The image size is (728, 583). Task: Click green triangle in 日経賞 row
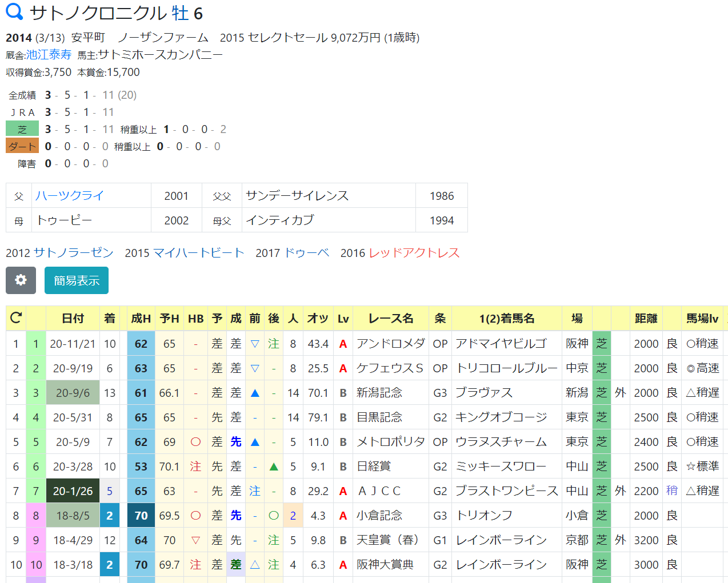click(x=274, y=467)
